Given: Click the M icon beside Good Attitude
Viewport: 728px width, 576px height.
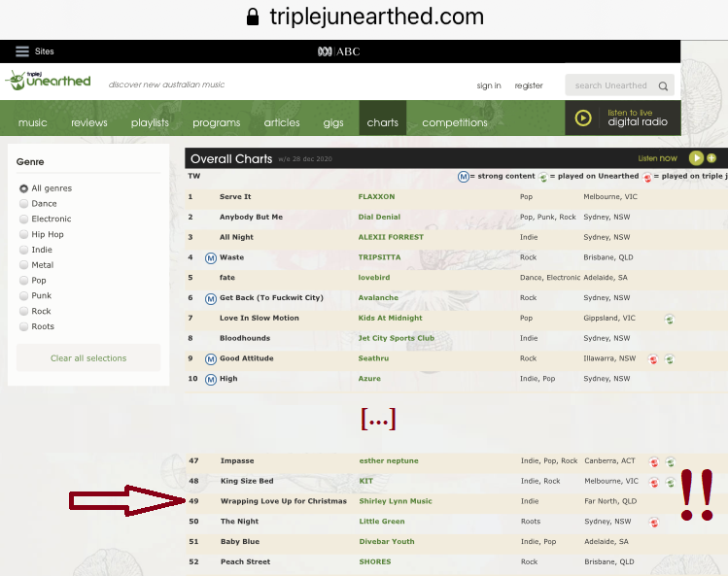Looking at the screenshot, I should click(x=211, y=359).
